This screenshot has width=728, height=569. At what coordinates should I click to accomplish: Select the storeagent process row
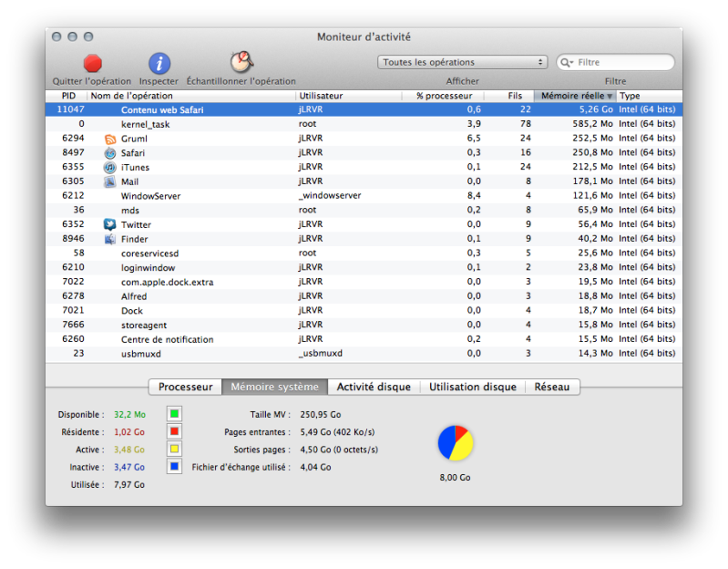[x=364, y=325]
